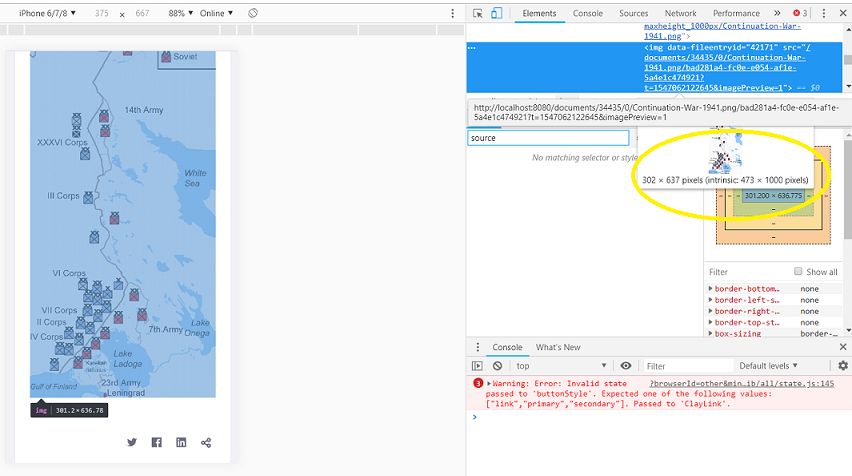Open the 88% zoom dropdown
Viewport: 852px width, 476px height.
pos(180,13)
